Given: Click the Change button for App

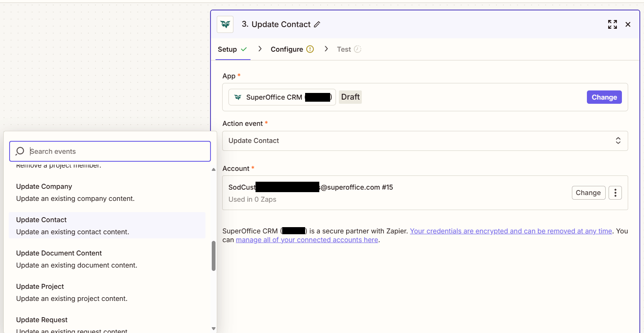Looking at the screenshot, I should click(x=604, y=97).
